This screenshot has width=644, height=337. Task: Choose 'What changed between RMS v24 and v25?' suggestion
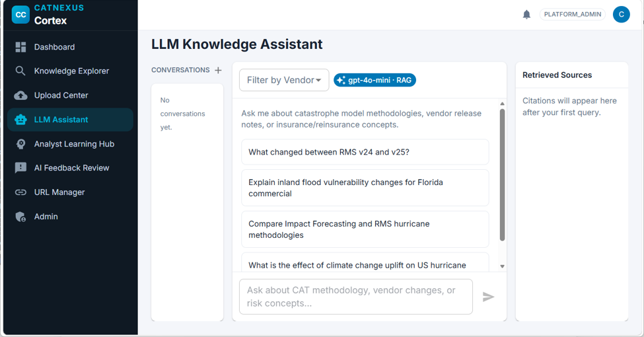pyautogui.click(x=365, y=152)
